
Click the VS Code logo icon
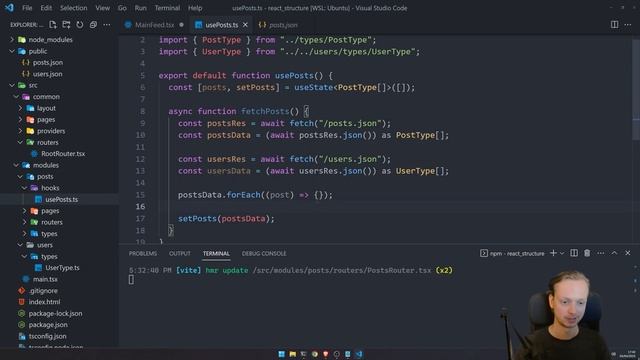9,8
